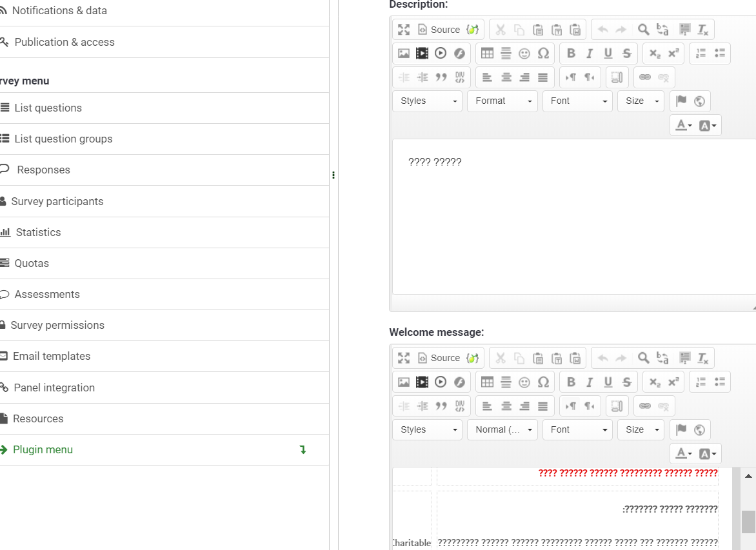Open Publication & access settings

tap(164, 42)
